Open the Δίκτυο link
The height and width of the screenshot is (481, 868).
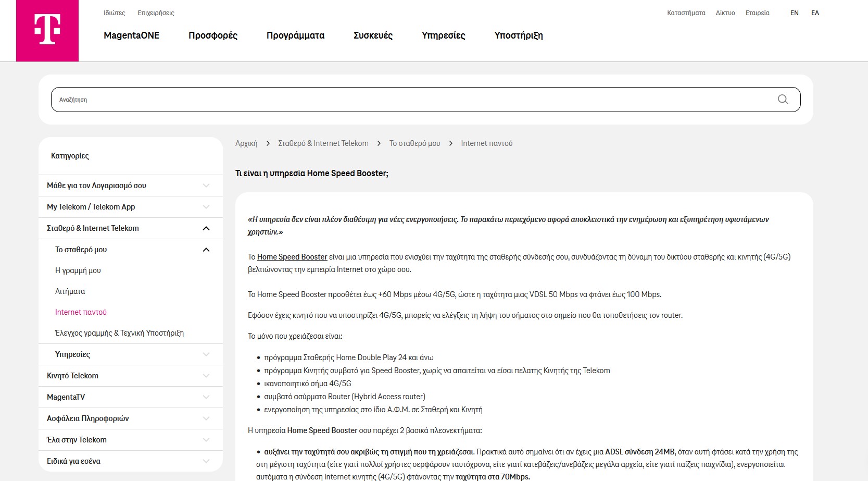(725, 13)
